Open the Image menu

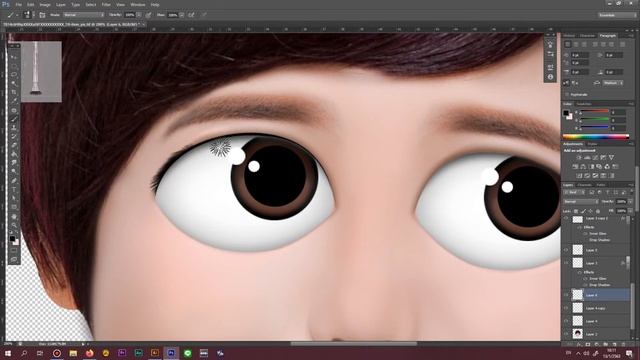click(45, 5)
